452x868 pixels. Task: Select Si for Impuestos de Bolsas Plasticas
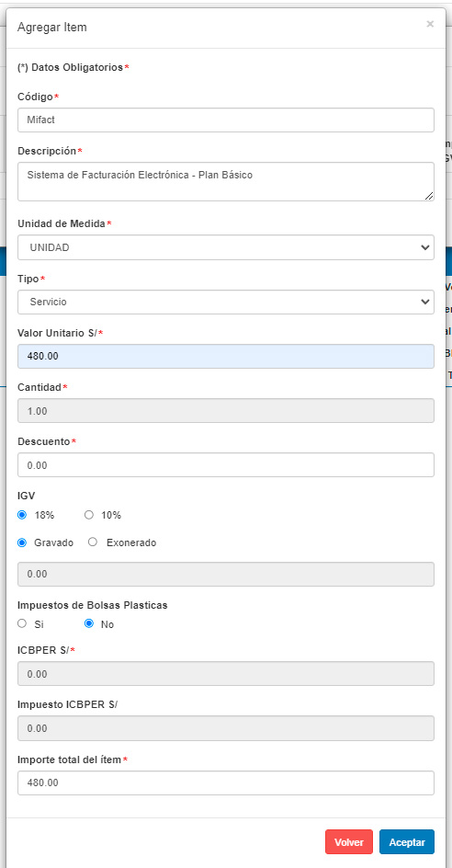point(22,623)
